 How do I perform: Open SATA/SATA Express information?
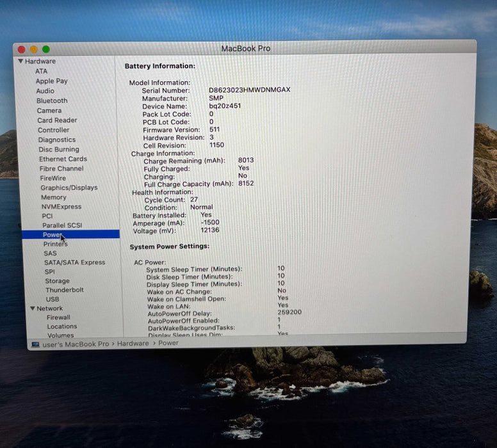pos(75,262)
